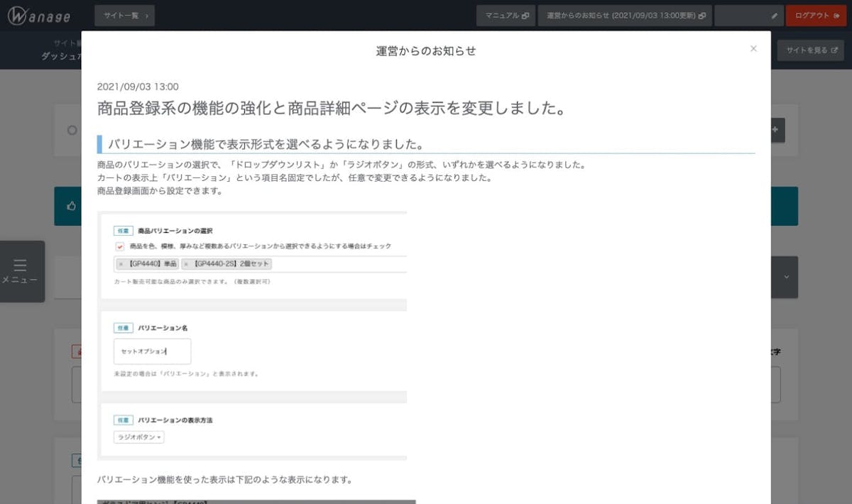Click the pencil edit icon button
Image resolution: width=852 pixels, height=504 pixels.
[x=774, y=15]
